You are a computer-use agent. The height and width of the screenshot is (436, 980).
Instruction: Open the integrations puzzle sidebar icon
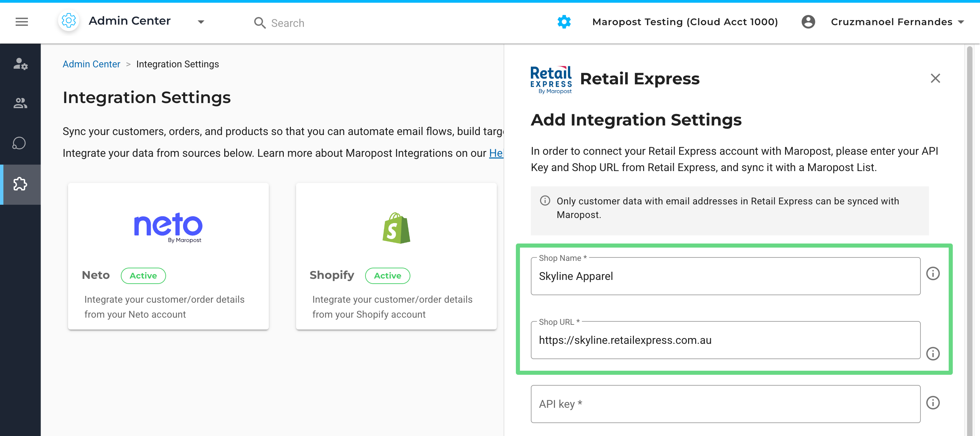pyautogui.click(x=20, y=184)
